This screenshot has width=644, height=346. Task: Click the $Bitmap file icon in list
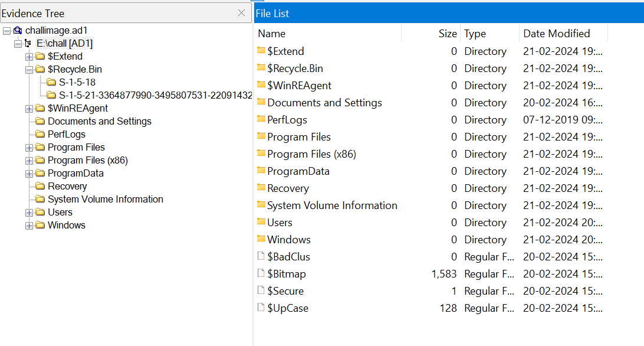tap(261, 273)
